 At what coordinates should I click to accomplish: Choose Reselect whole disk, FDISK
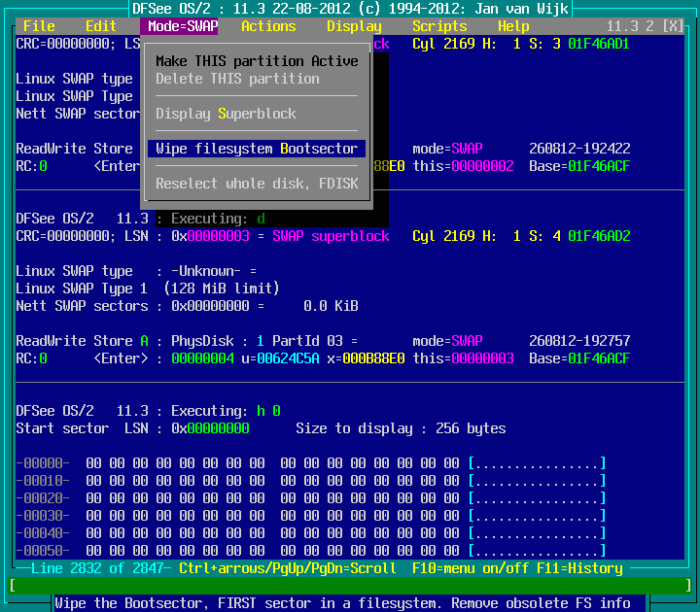pyautogui.click(x=257, y=184)
